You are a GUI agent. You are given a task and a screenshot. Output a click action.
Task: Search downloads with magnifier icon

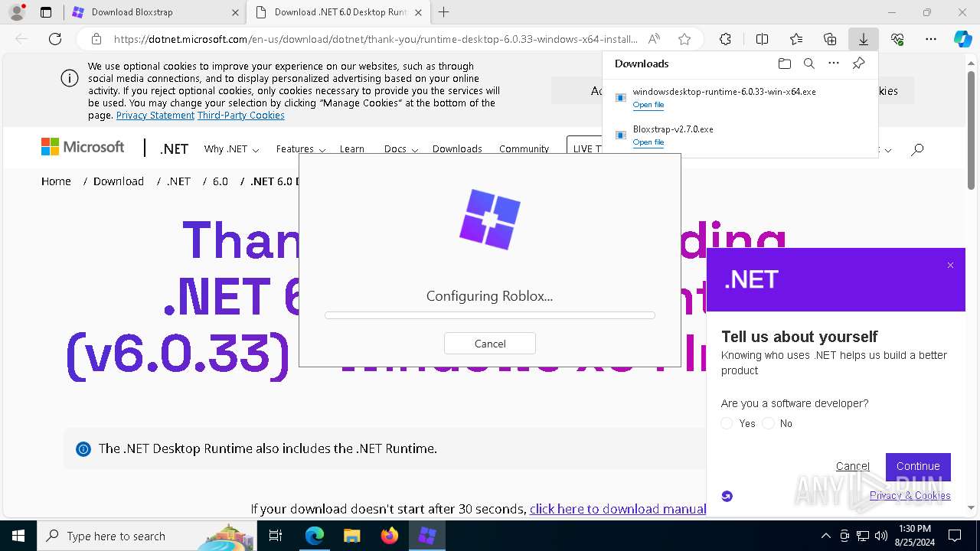pyautogui.click(x=808, y=64)
